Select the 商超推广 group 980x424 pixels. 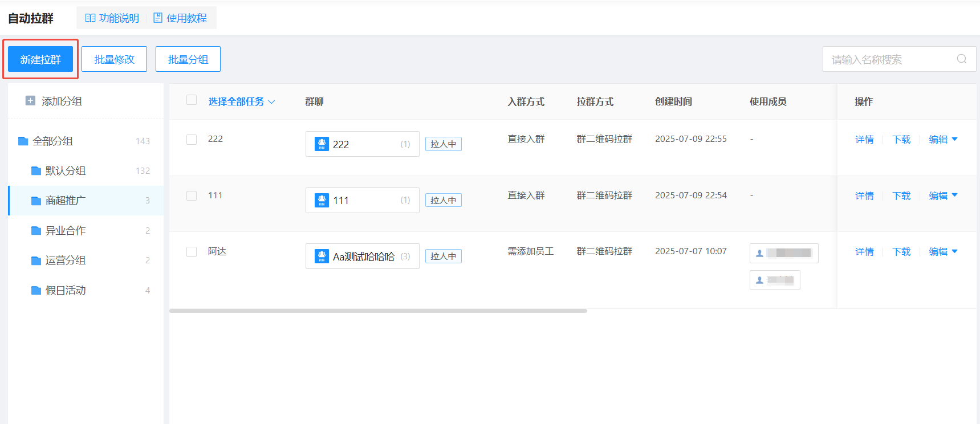pos(86,201)
